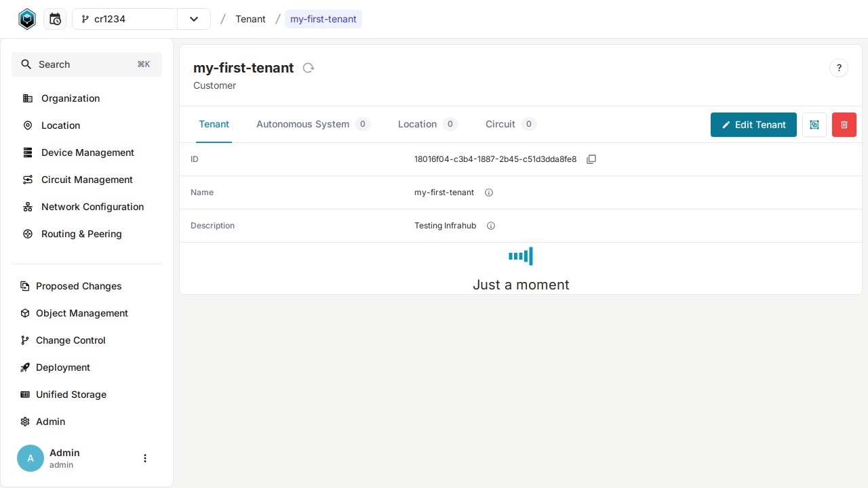The width and height of the screenshot is (868, 488).
Task: Open the my-first-tenant breadcrumb link
Action: 323,18
